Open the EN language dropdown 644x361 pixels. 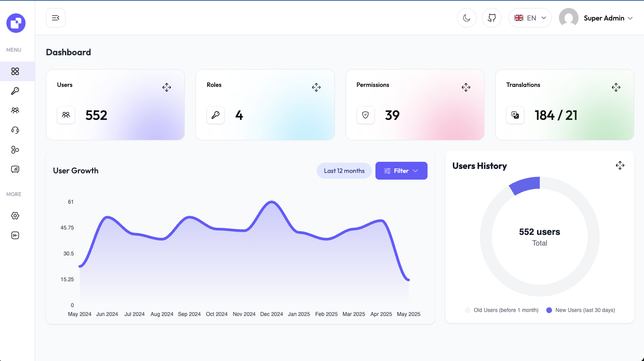(x=530, y=18)
